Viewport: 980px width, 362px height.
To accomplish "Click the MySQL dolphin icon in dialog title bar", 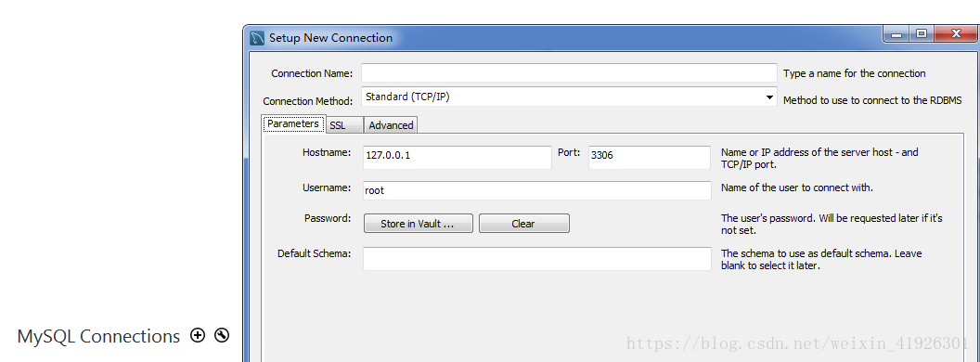I will coord(257,37).
